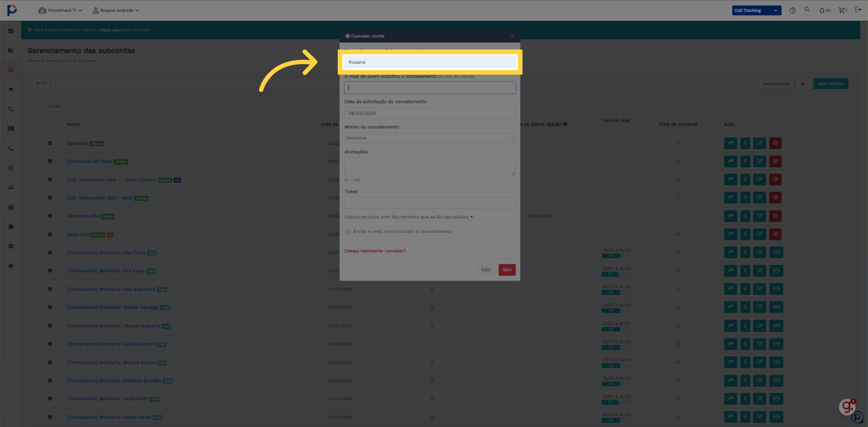Viewport: 868px width, 427px height.
Task: Tick the checkbox for teste VHZ row
Action: click(39, 235)
